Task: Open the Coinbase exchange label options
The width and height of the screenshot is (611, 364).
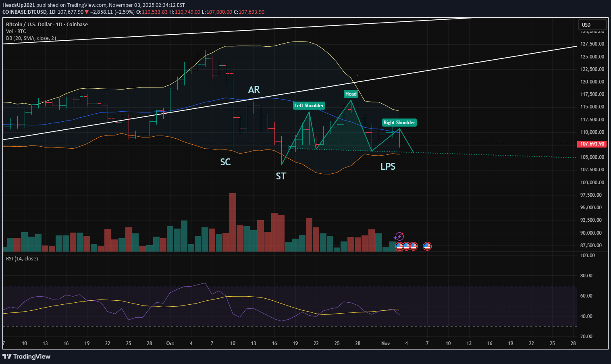Action: coord(77,24)
